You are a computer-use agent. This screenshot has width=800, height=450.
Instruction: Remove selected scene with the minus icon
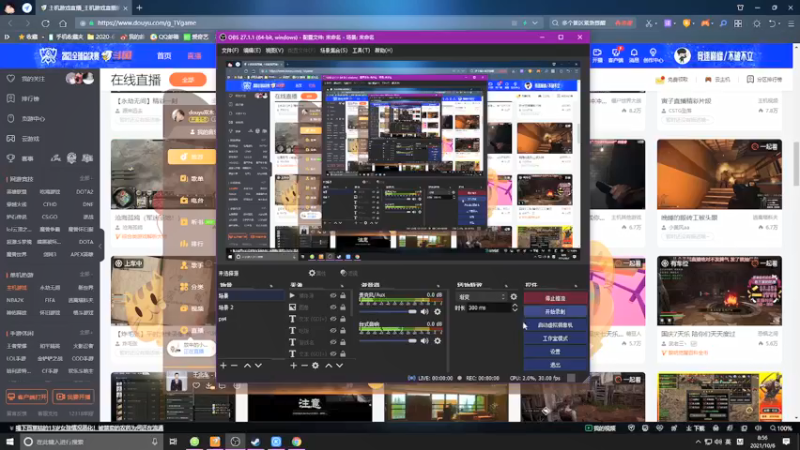tap(234, 365)
